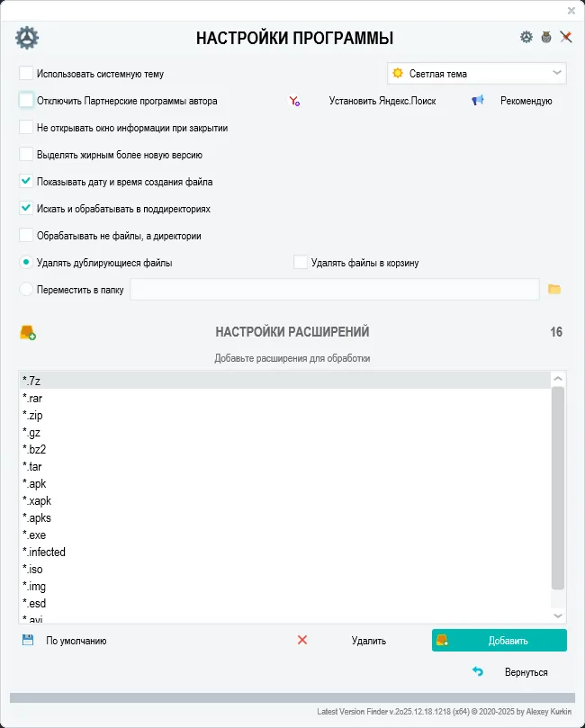Uncheck Показывать дату и время создания файла
The height and width of the screenshot is (728, 585).
(x=26, y=182)
